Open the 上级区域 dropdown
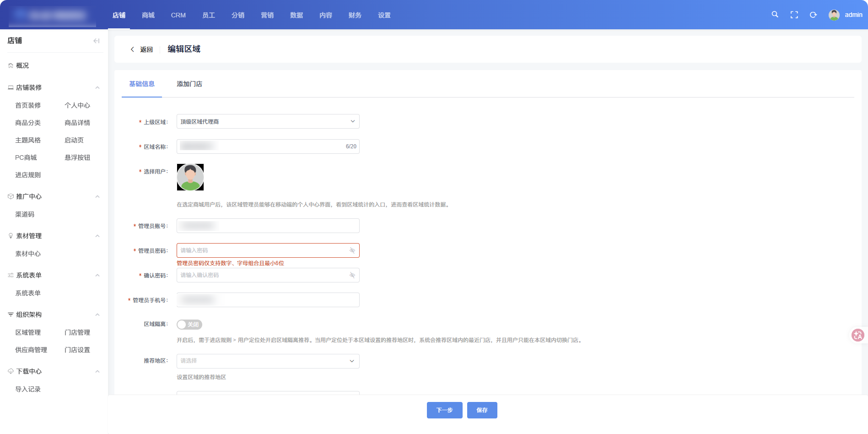868x434 pixels. (x=268, y=121)
